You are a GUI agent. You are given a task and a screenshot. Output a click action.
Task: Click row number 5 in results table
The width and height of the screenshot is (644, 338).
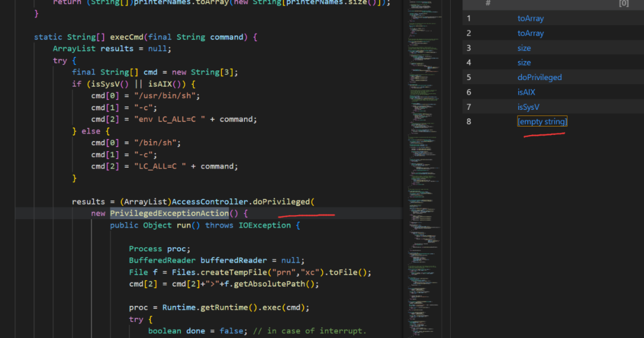pyautogui.click(x=469, y=77)
